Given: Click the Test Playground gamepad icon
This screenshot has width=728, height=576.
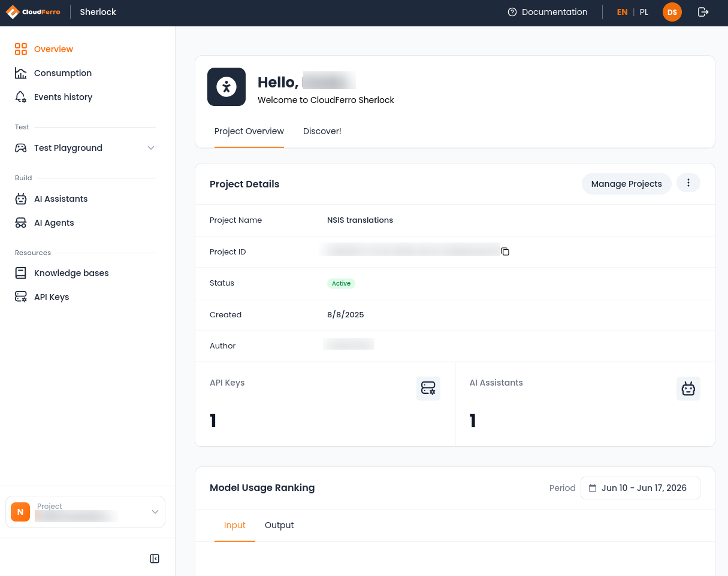Looking at the screenshot, I should pyautogui.click(x=21, y=148).
